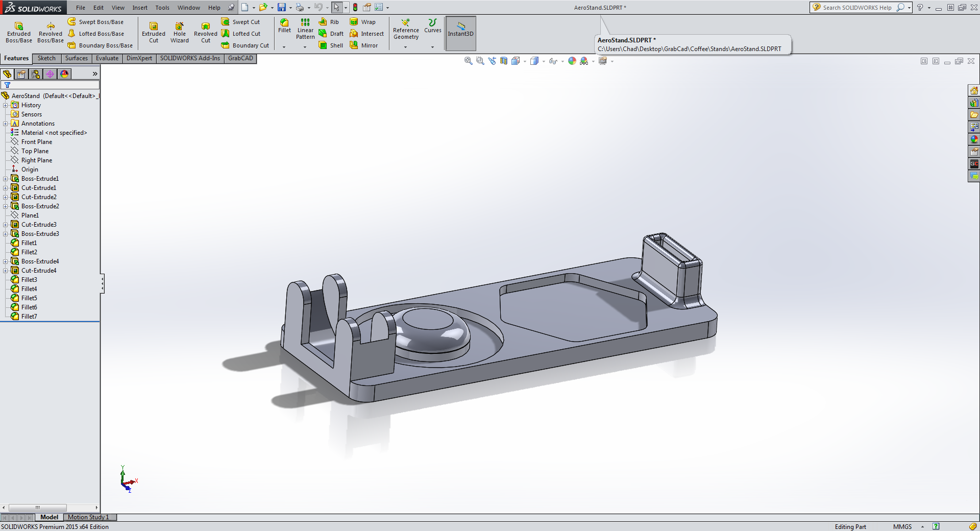The height and width of the screenshot is (531, 980).
Task: Click Edit Appearance color ball icon
Action: pyautogui.click(x=572, y=61)
